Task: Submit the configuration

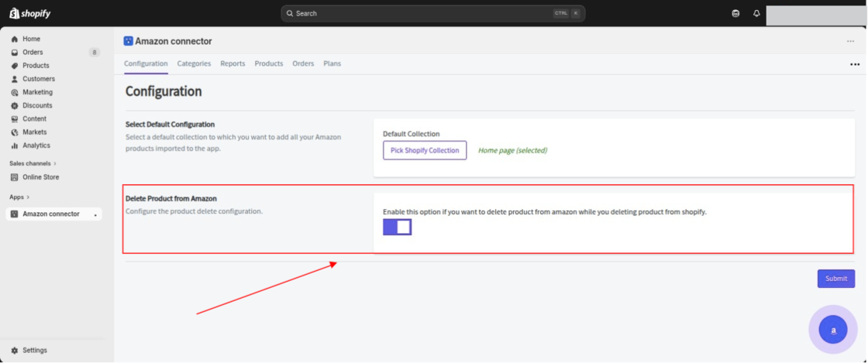Action: pyautogui.click(x=836, y=279)
